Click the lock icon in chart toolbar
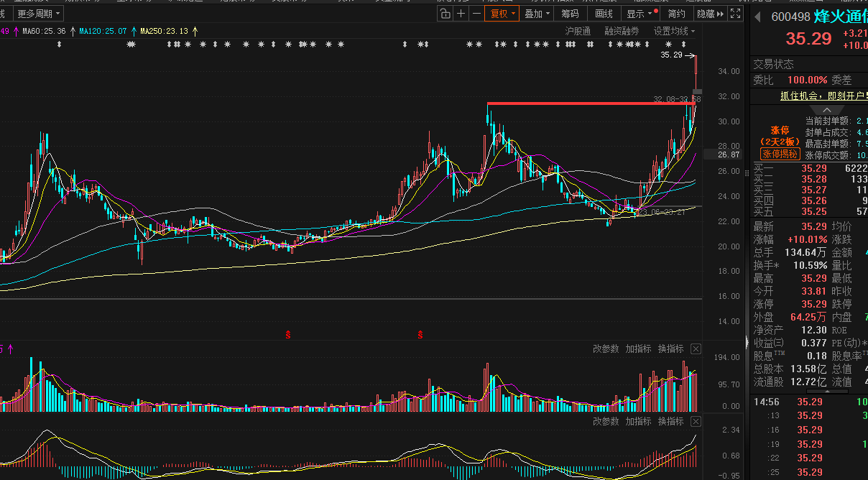 pos(445,14)
